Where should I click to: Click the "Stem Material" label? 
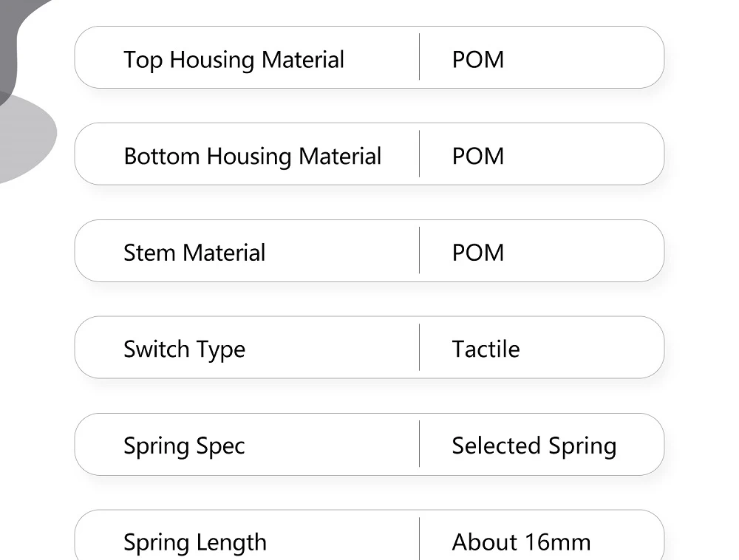point(194,253)
